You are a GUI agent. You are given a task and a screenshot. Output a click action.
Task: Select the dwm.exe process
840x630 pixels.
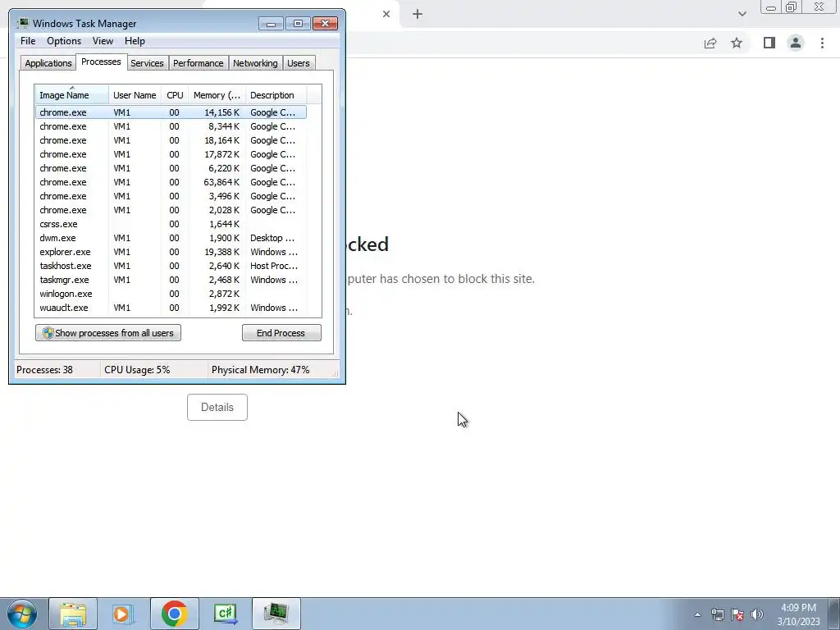point(171,238)
